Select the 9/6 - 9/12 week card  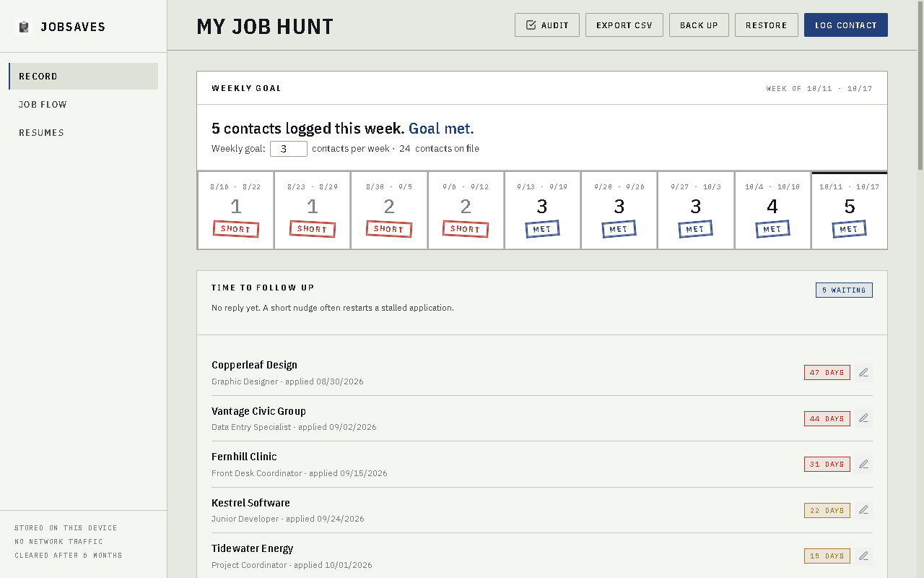466,210
